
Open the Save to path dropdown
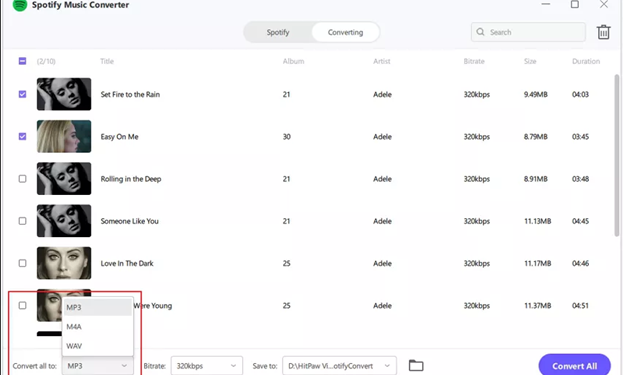coord(339,366)
